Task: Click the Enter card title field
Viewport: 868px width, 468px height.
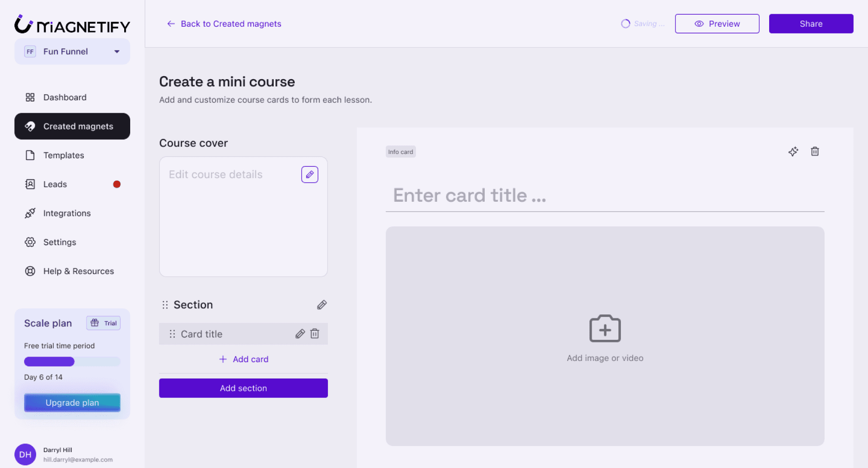Action: [604, 196]
